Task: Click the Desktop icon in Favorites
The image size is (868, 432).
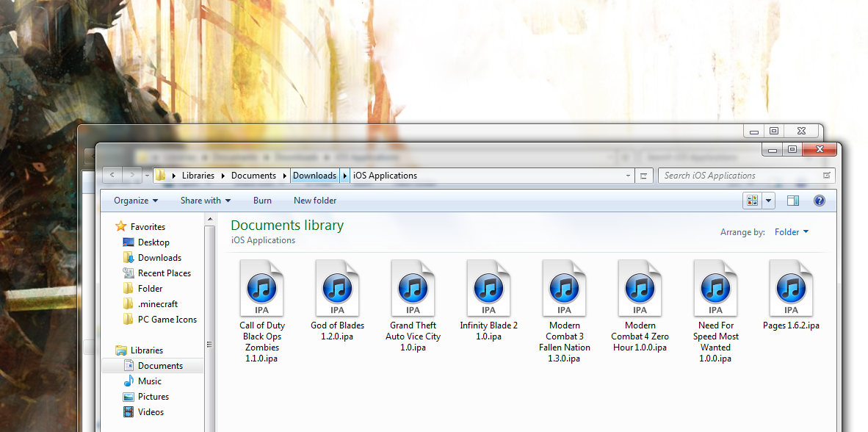Action: 129,242
